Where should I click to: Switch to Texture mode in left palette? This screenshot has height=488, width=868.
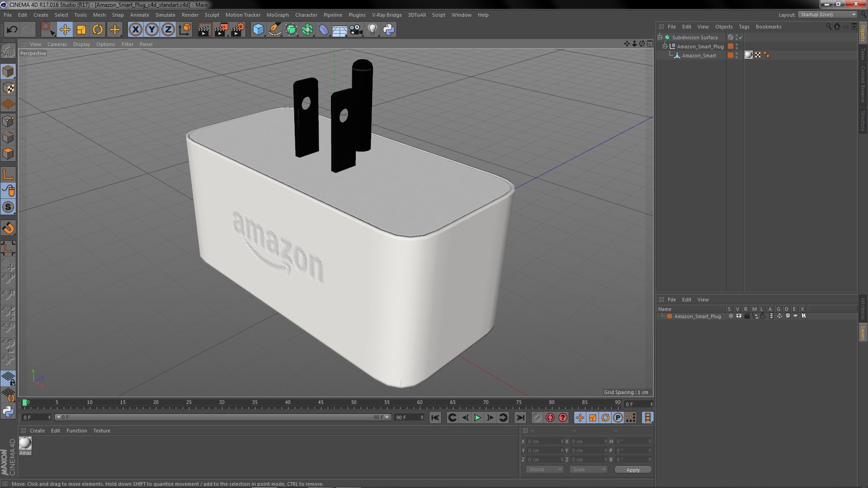(x=8, y=88)
